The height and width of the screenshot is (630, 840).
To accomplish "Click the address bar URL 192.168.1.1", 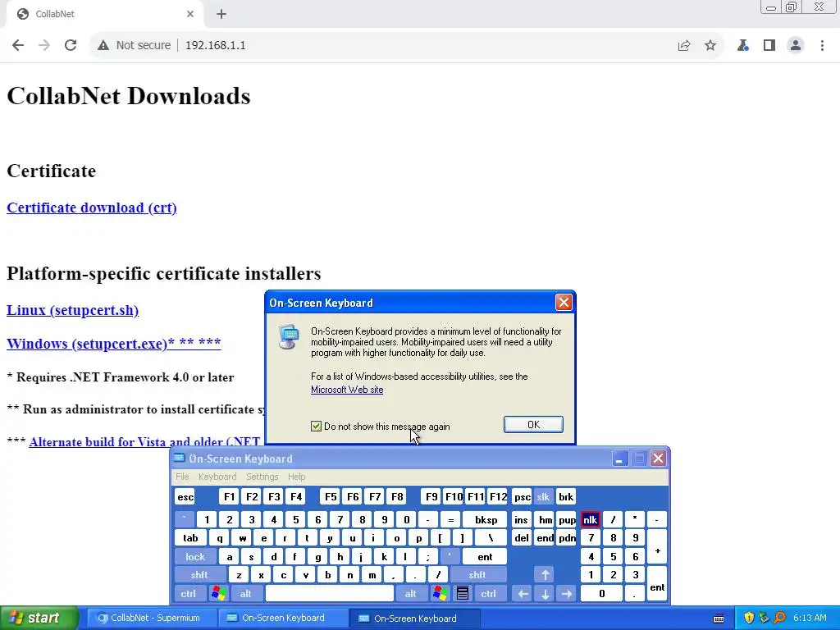I will 216,46.
